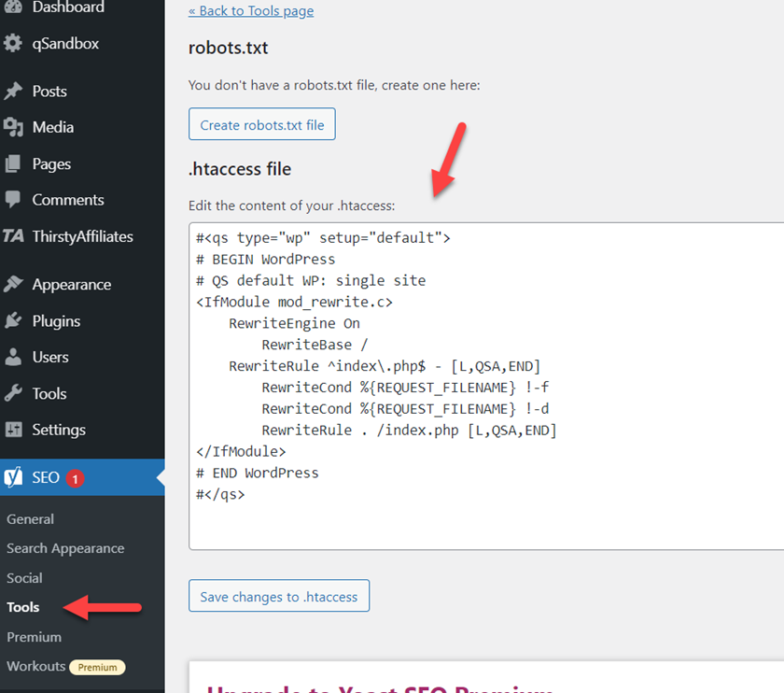Click the Yoast SEO logo icon
784x693 pixels.
click(13, 477)
